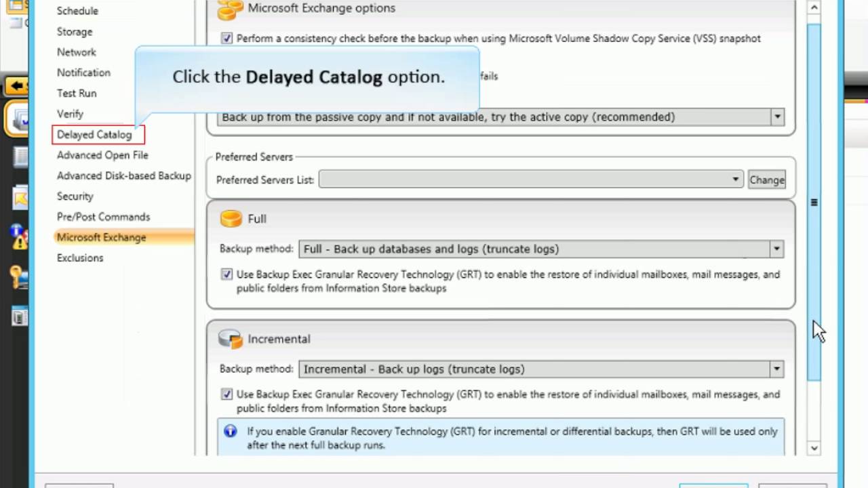
Task: Open the passive copy backup source dropdown
Action: (777, 117)
